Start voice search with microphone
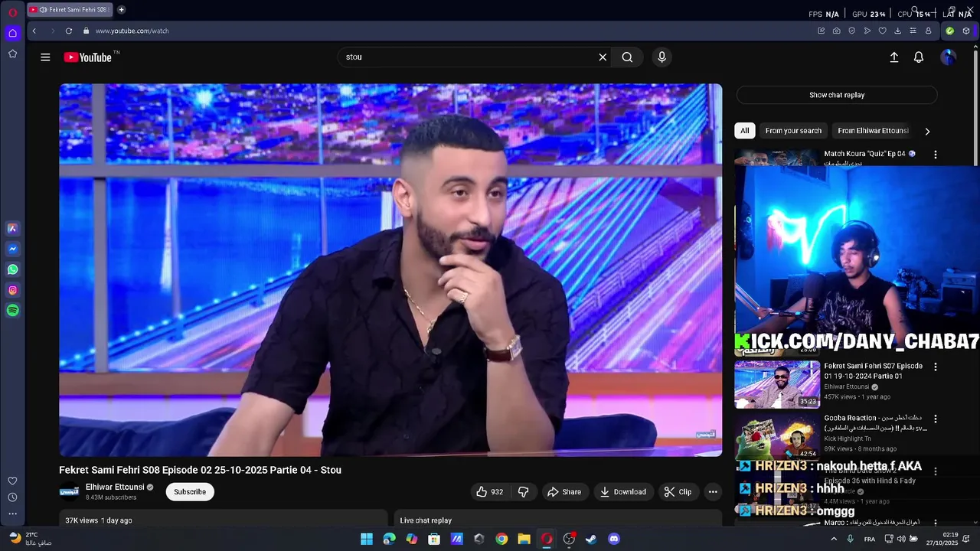The image size is (980, 551). coord(661,57)
